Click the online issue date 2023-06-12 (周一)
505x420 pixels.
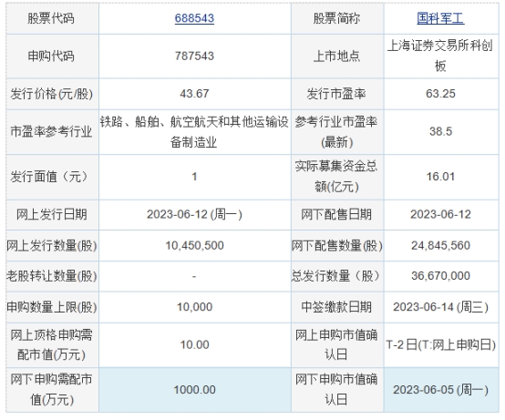pos(194,214)
